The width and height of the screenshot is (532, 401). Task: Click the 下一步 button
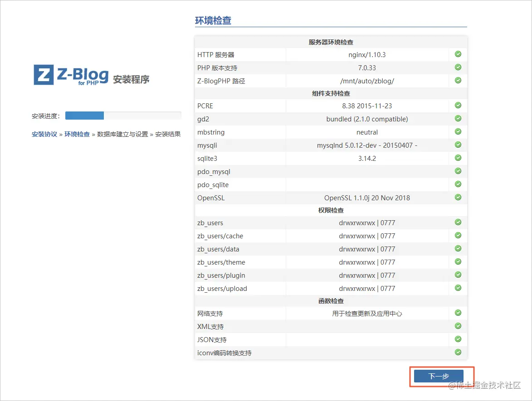(x=439, y=376)
